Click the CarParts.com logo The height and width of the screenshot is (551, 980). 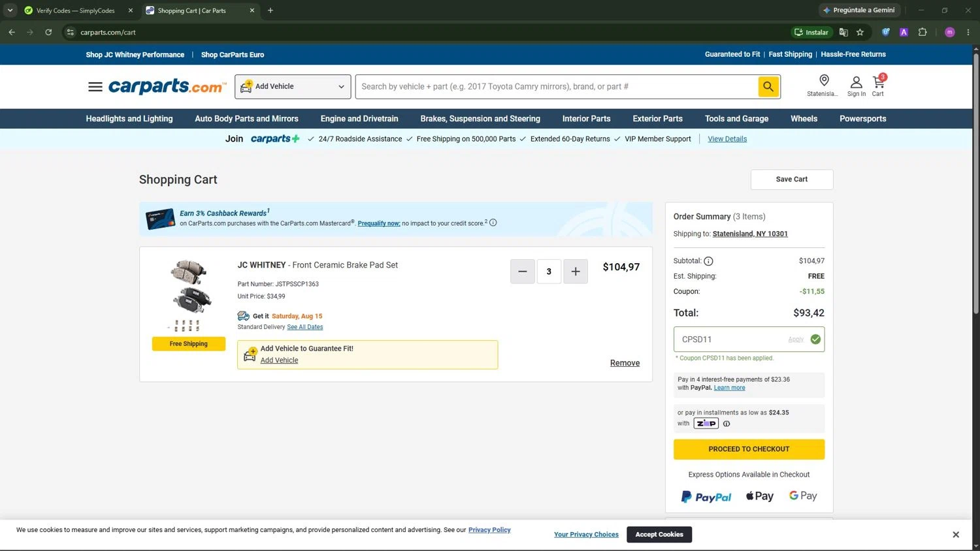(x=167, y=86)
